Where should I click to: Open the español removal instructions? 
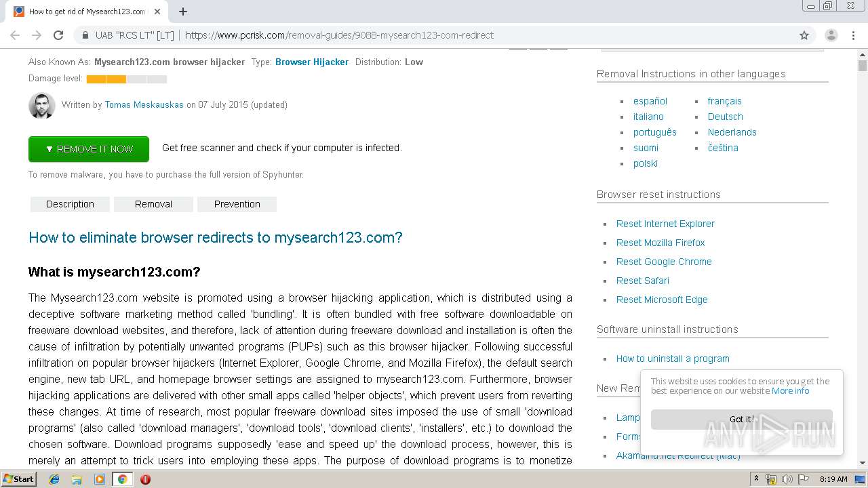[x=650, y=101]
